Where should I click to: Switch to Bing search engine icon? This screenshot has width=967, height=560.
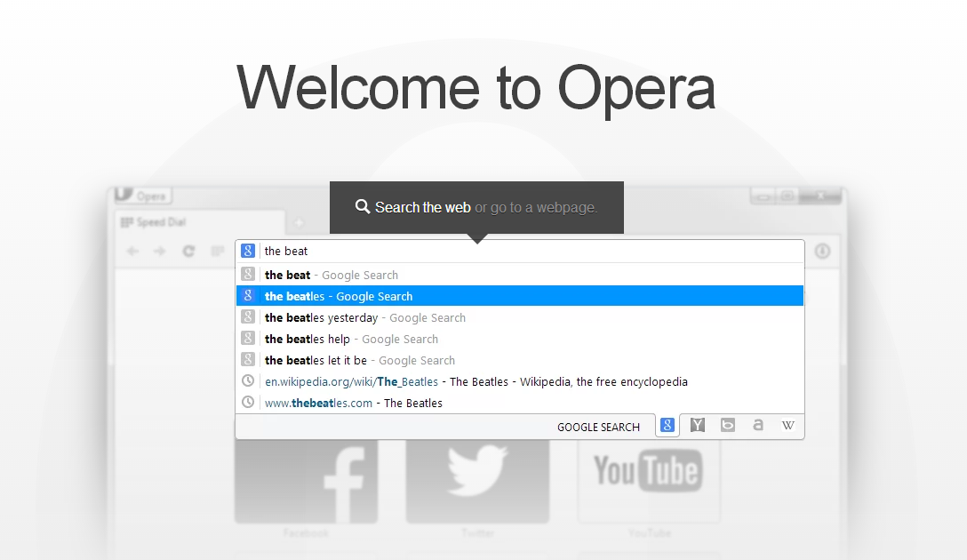tap(728, 425)
